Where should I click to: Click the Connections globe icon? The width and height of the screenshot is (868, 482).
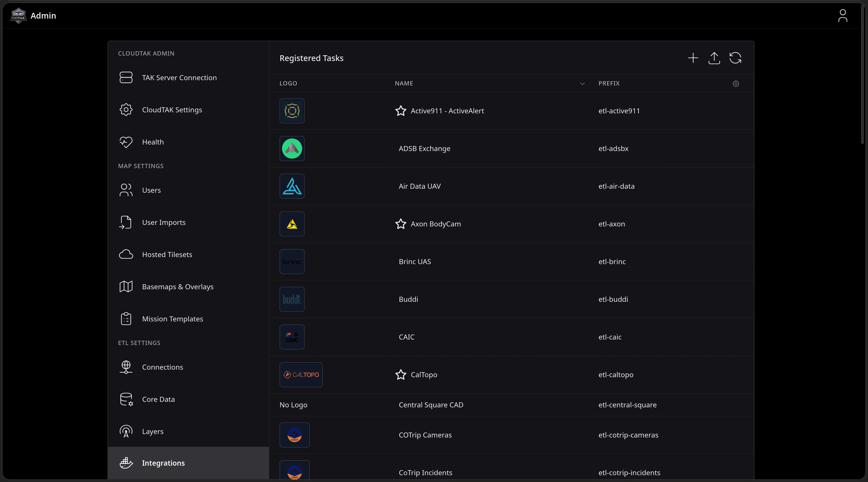(126, 367)
